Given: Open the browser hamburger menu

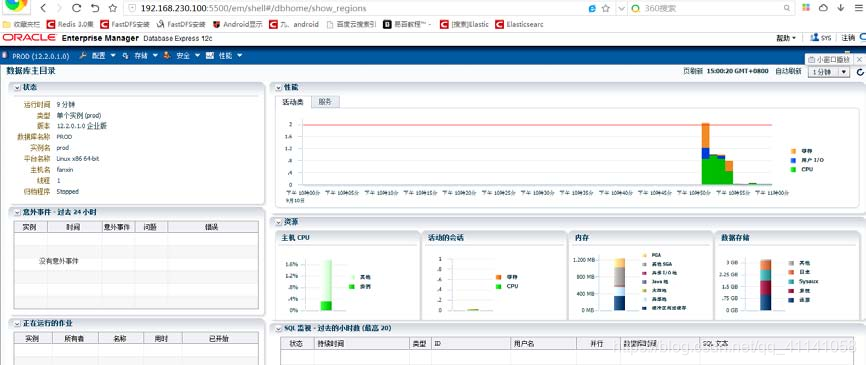Looking at the screenshot, I should [860, 8].
